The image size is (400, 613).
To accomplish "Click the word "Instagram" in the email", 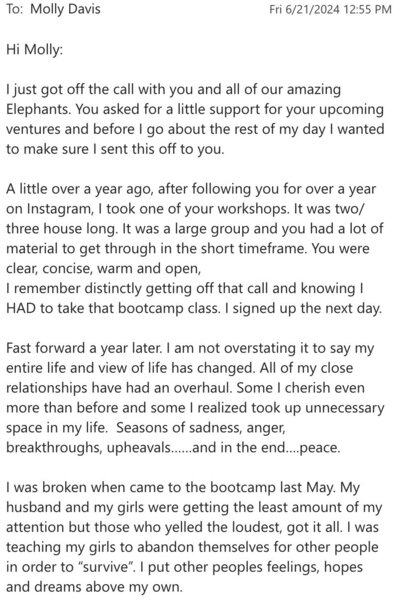I will 60,209.
